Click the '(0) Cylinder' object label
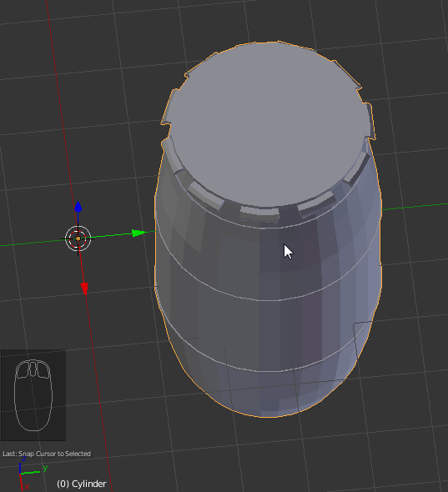Screen dimensions: 448x492 82,484
